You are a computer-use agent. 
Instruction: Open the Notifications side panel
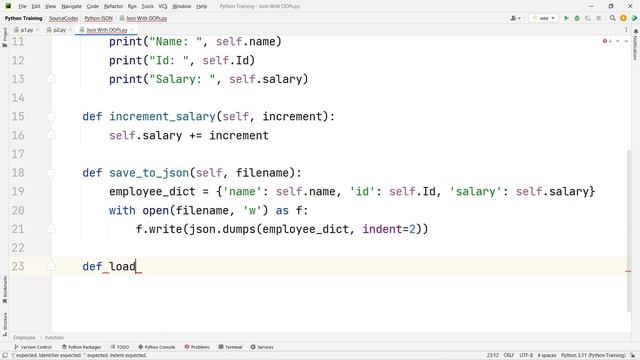point(636,44)
